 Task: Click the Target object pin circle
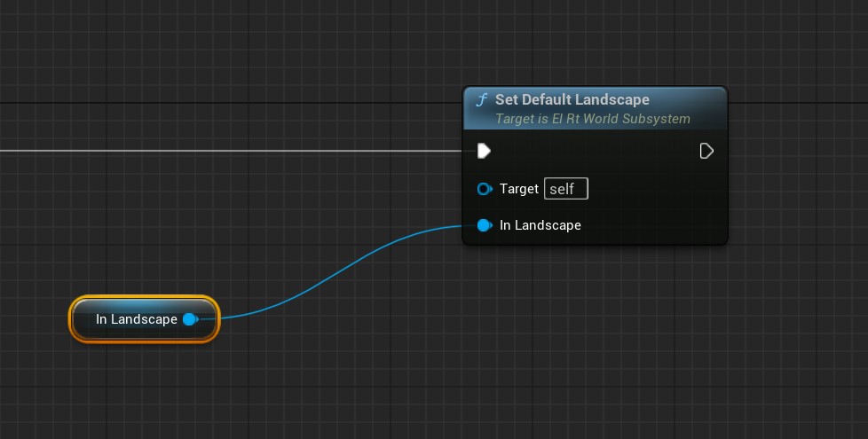tap(484, 189)
